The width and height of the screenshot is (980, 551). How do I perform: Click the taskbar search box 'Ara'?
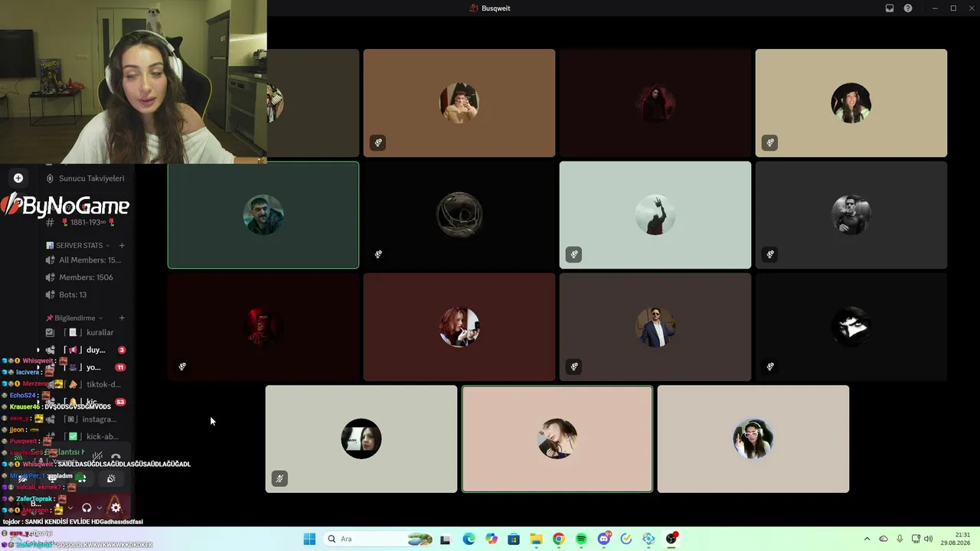click(379, 539)
